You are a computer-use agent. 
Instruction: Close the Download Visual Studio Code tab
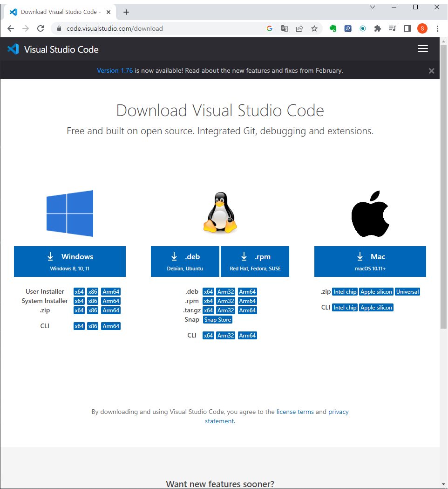pos(109,12)
